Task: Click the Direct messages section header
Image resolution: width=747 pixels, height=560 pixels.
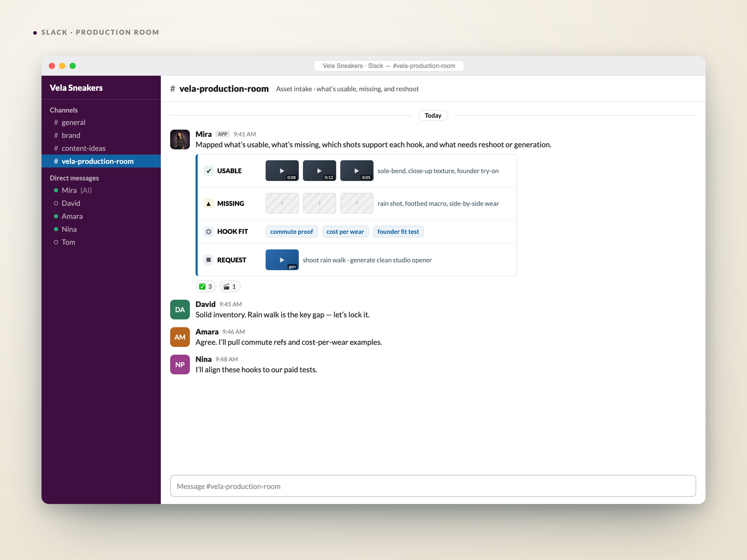Action: click(74, 178)
